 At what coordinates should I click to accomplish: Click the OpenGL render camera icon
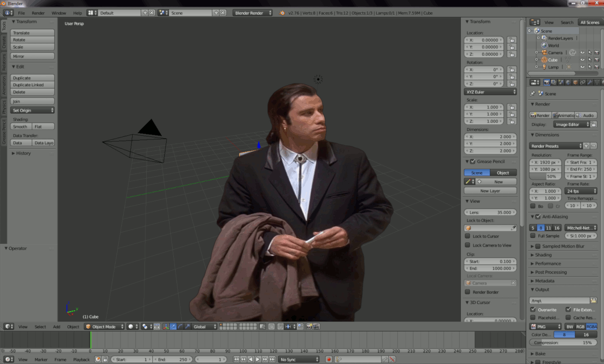pyautogui.click(x=309, y=326)
